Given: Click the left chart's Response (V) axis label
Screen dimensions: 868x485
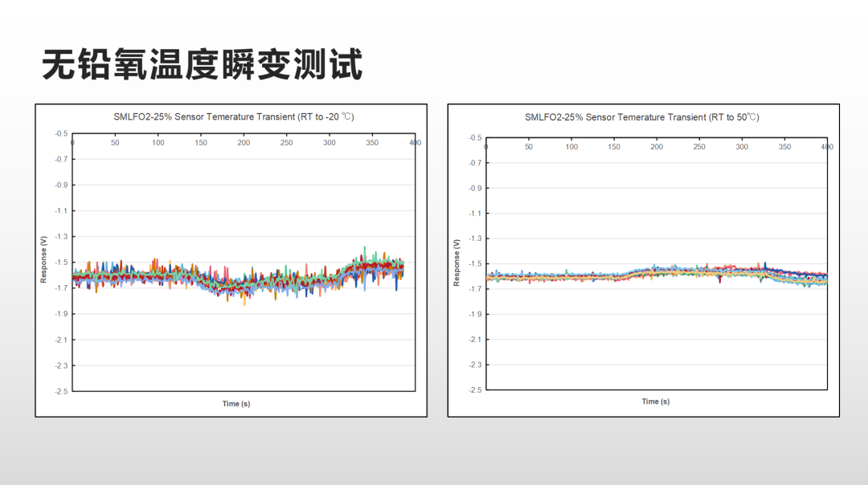Looking at the screenshot, I should (x=44, y=259).
